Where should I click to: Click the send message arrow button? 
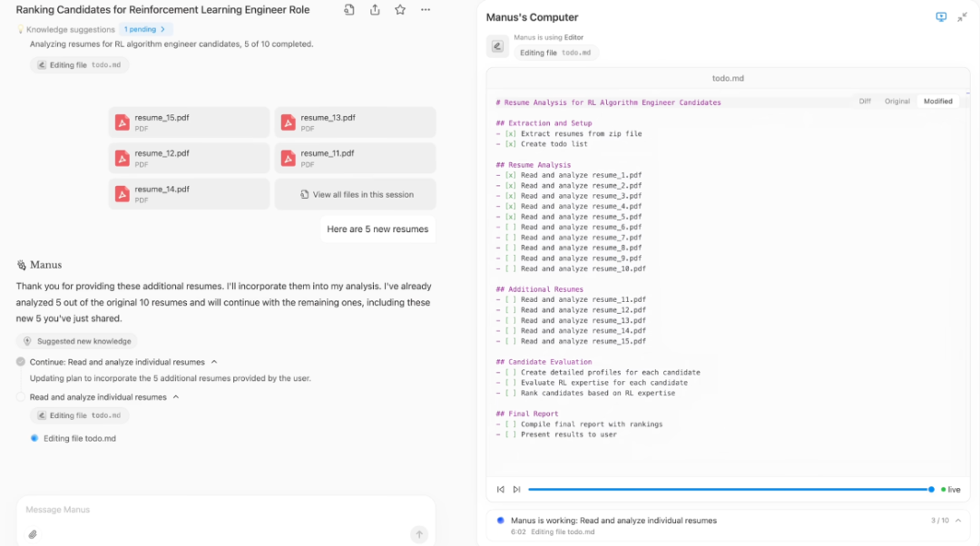pos(418,534)
